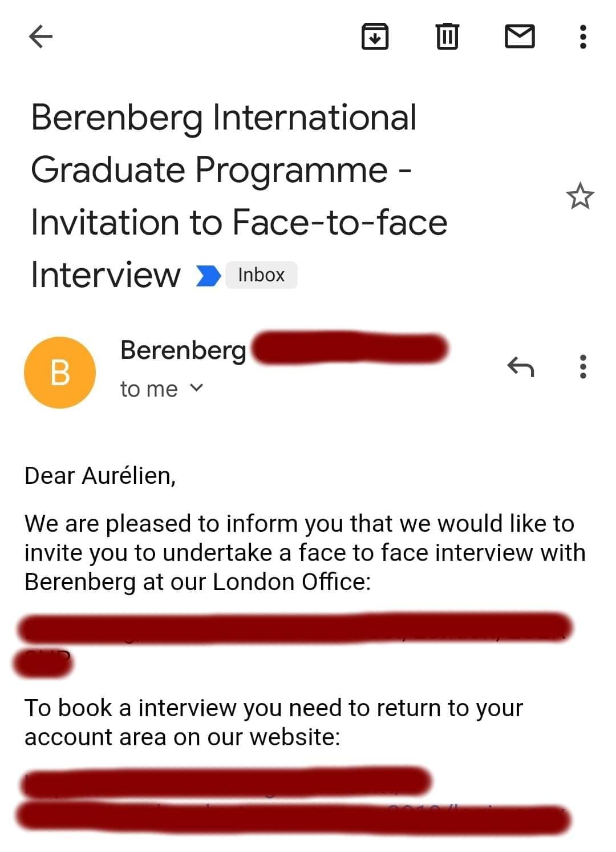Tap the "To book a interview" paragraph
This screenshot has height=852, width=616.
pos(273,722)
